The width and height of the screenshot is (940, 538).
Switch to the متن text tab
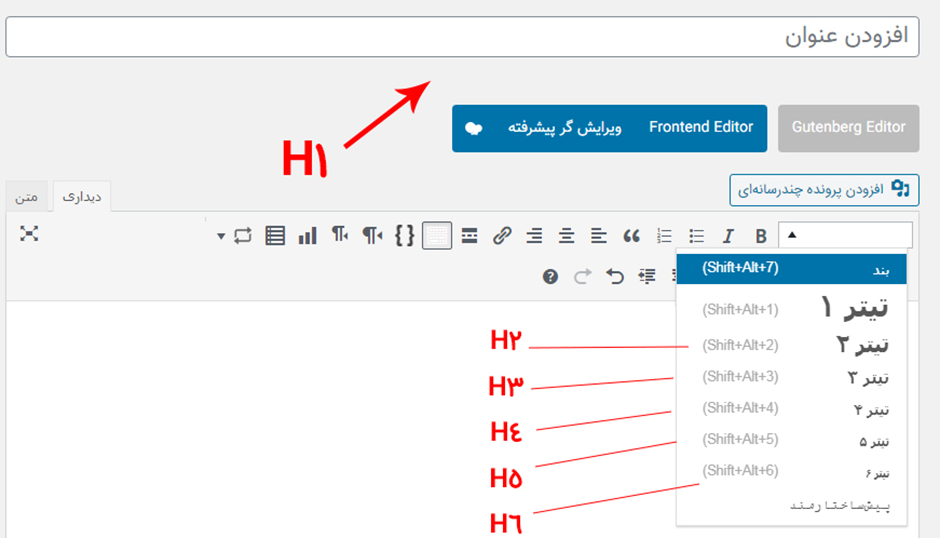coord(26,197)
